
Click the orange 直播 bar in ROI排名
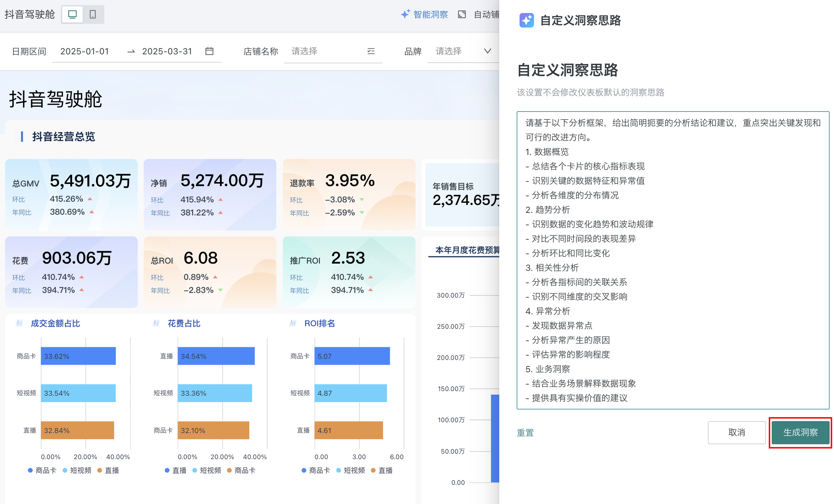348,430
